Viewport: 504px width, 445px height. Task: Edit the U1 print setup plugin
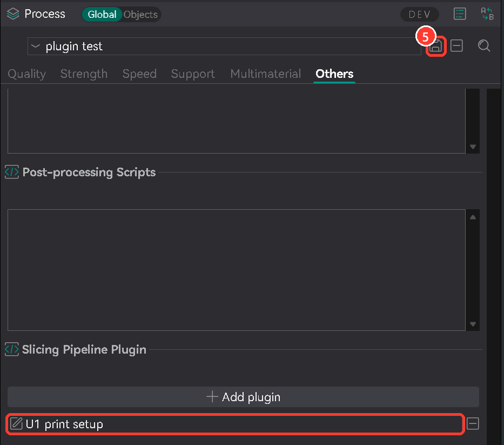(x=16, y=424)
